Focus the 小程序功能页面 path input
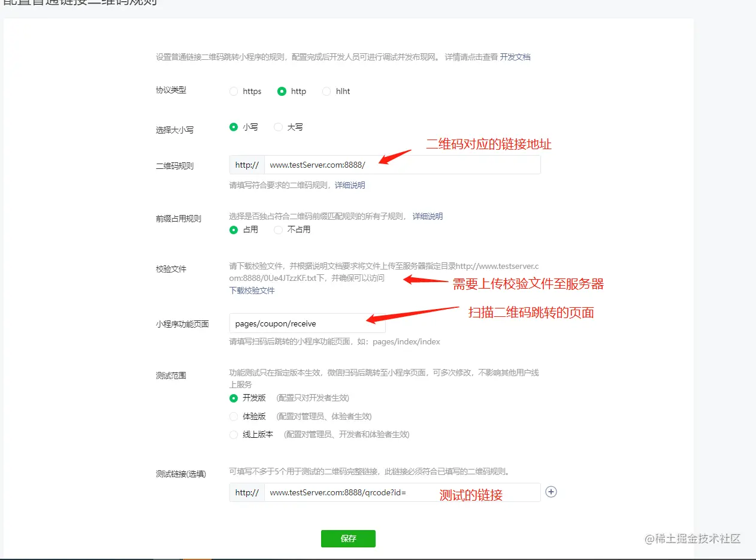The height and width of the screenshot is (560, 756). [307, 323]
